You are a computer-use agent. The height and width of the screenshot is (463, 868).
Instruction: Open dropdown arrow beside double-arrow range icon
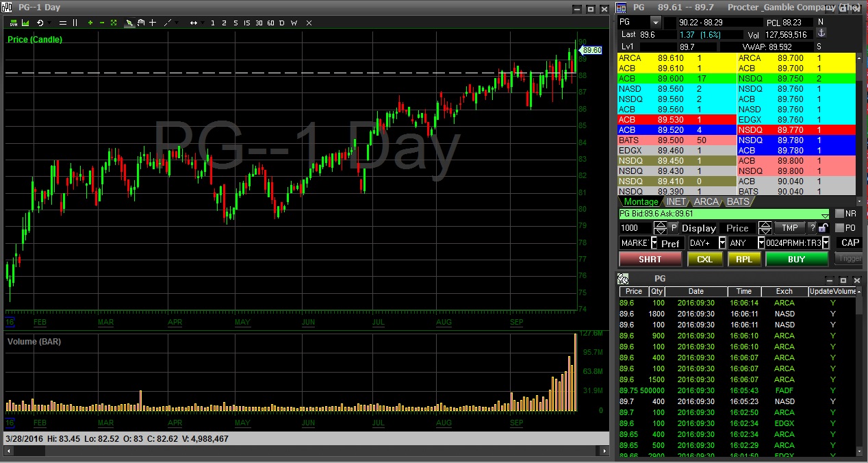pos(203,23)
